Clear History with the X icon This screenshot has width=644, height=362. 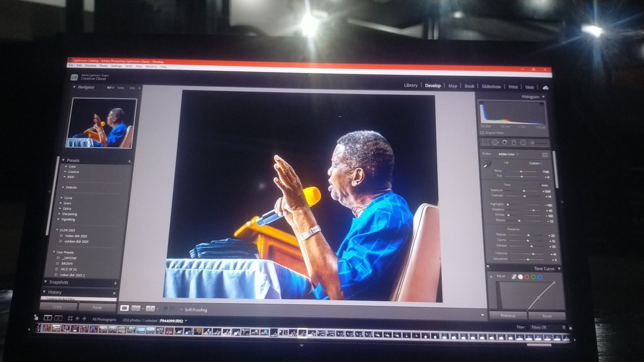pos(114,293)
